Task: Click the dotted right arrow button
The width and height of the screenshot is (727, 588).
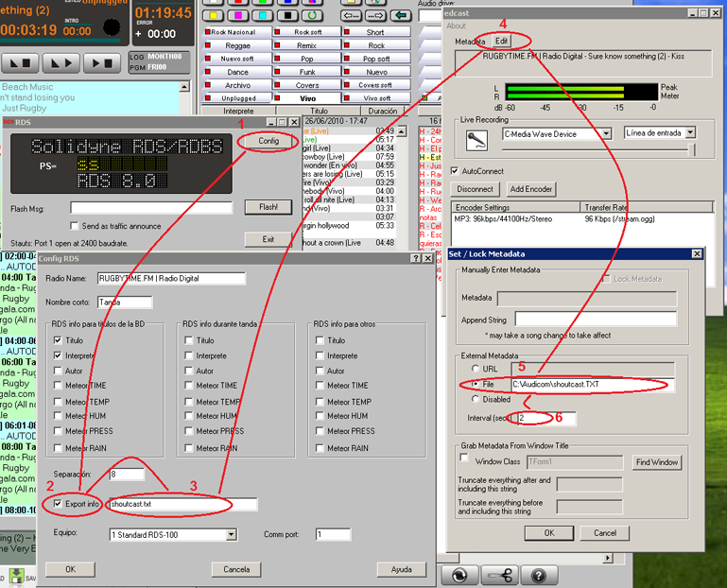Action: pos(375,16)
